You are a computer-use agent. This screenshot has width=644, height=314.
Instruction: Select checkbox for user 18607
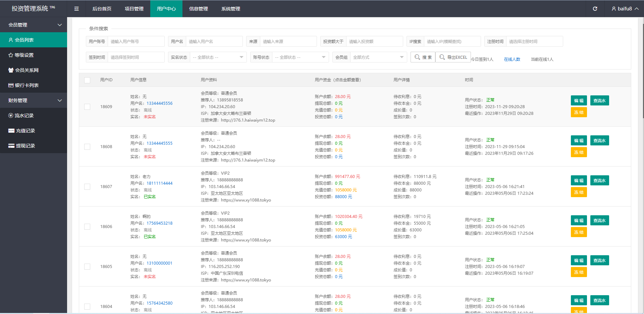point(87,187)
